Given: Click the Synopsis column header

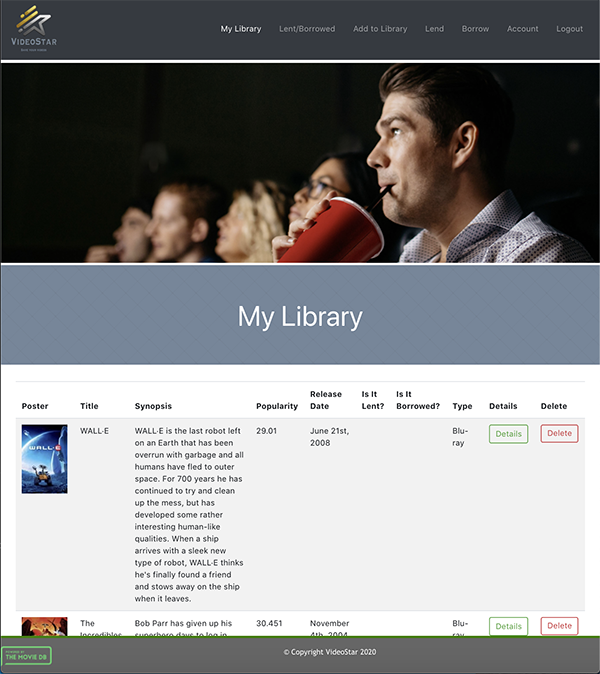Looking at the screenshot, I should [153, 406].
